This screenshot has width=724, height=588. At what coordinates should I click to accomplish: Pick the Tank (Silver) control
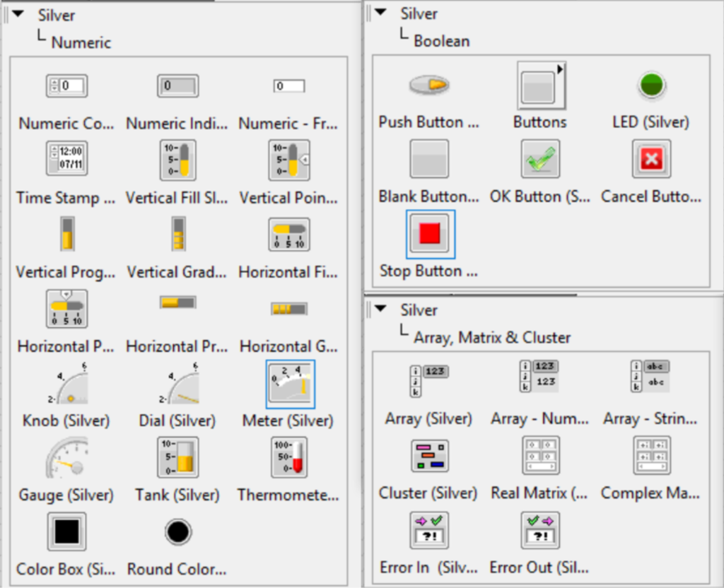(176, 457)
